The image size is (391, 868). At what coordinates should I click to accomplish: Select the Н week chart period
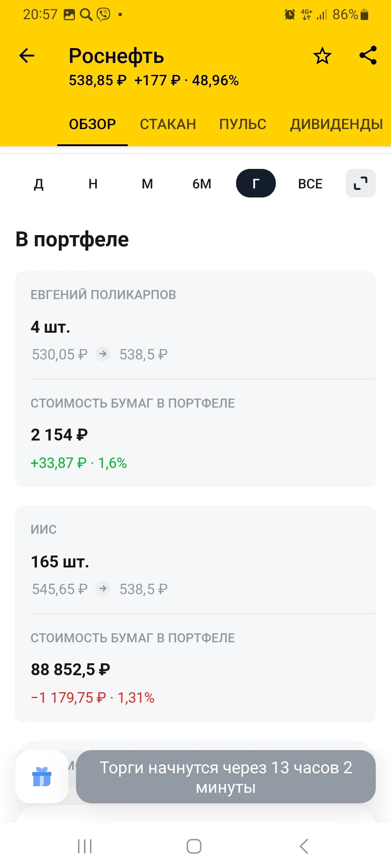(x=93, y=183)
